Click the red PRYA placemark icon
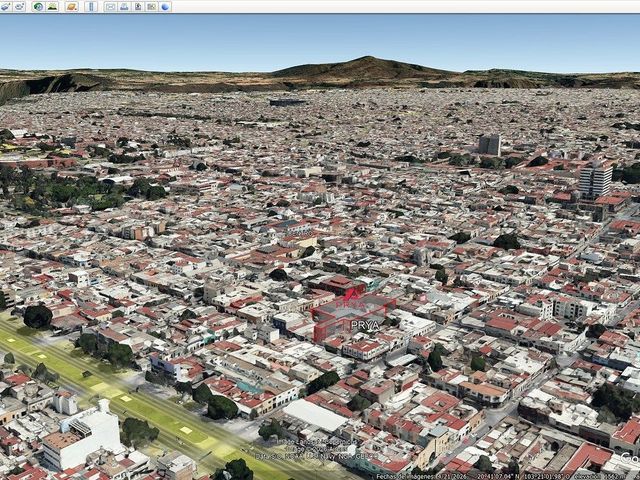 (352, 298)
